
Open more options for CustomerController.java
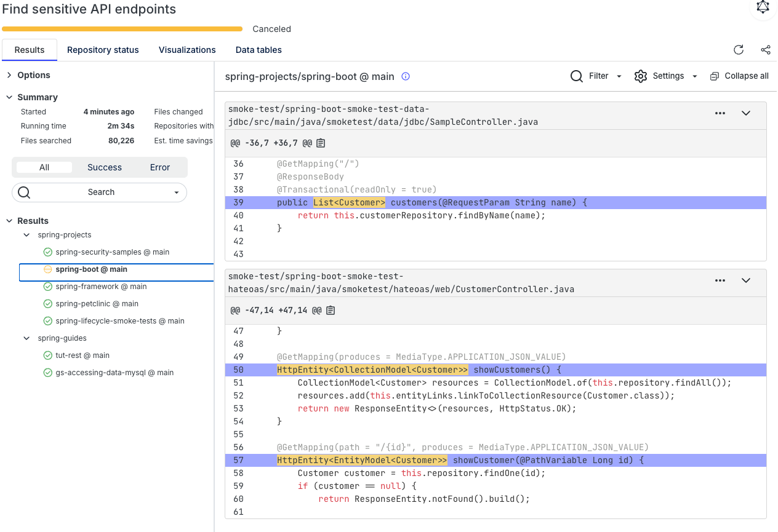(720, 280)
